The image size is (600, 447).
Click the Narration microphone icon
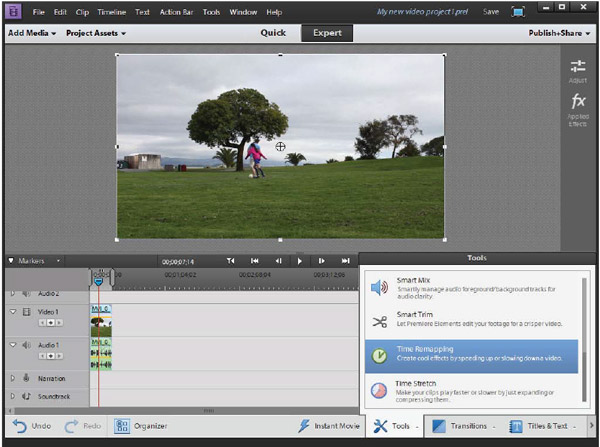click(26, 378)
